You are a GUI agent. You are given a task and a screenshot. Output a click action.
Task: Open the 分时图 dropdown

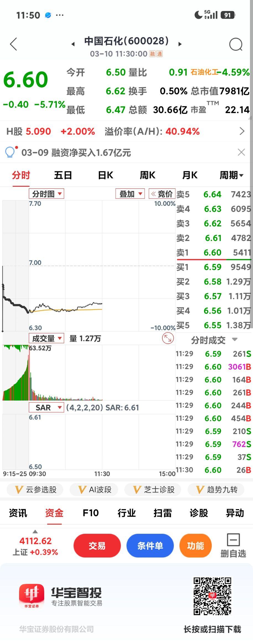point(46,194)
